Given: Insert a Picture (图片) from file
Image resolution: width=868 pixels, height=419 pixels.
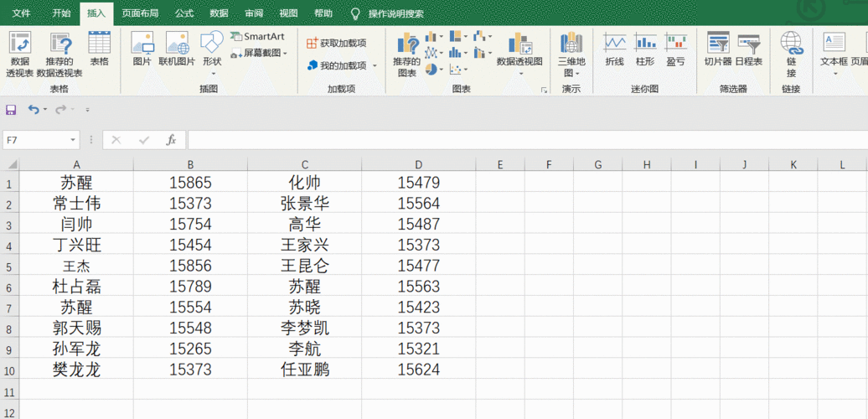Looking at the screenshot, I should click(142, 49).
